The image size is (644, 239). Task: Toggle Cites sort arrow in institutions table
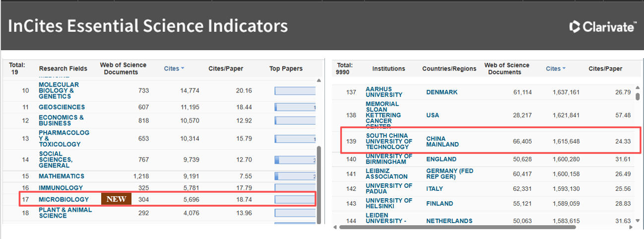pos(563,69)
